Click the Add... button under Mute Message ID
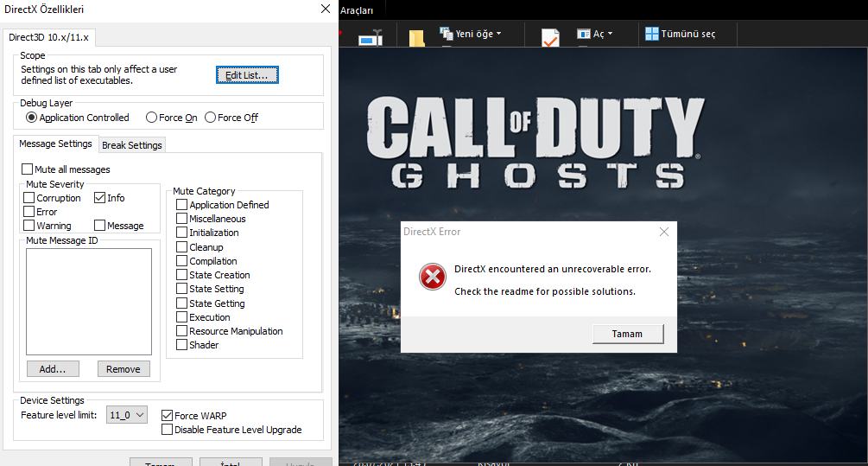 [x=53, y=369]
